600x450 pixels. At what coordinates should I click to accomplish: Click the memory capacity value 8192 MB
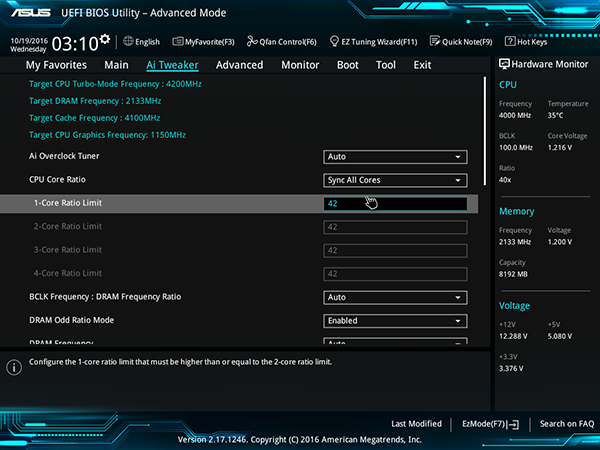(513, 274)
